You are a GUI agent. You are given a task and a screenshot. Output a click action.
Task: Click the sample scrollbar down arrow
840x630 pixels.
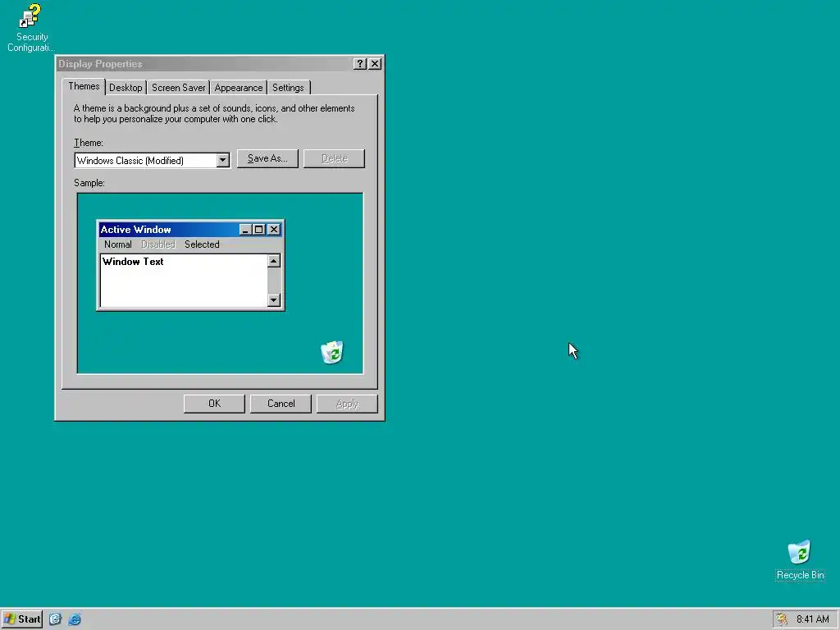(x=274, y=300)
